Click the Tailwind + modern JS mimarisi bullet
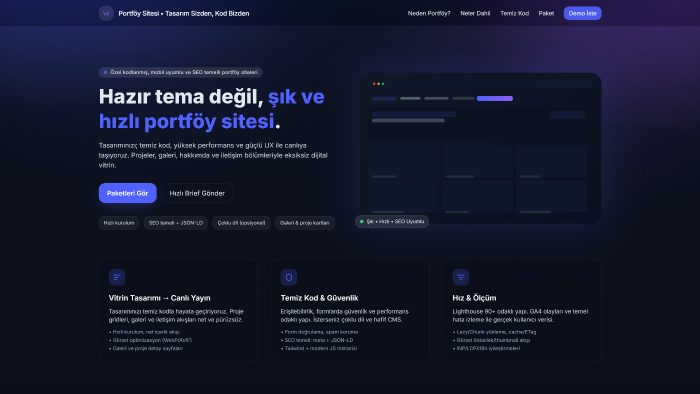The image size is (700, 394). (319, 348)
